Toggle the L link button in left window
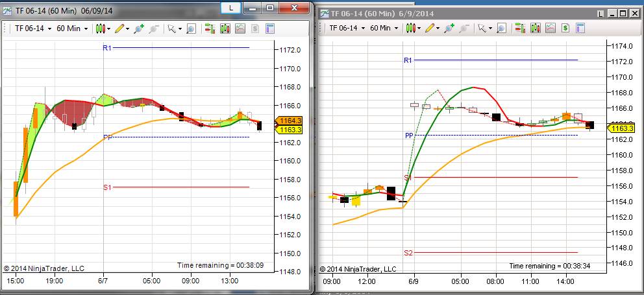 (231, 7)
